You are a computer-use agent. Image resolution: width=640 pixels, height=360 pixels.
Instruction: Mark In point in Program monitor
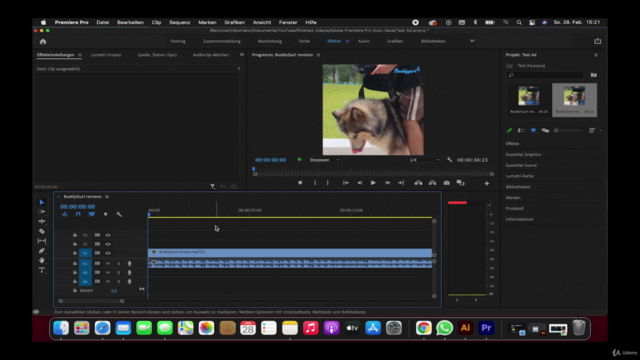point(315,183)
